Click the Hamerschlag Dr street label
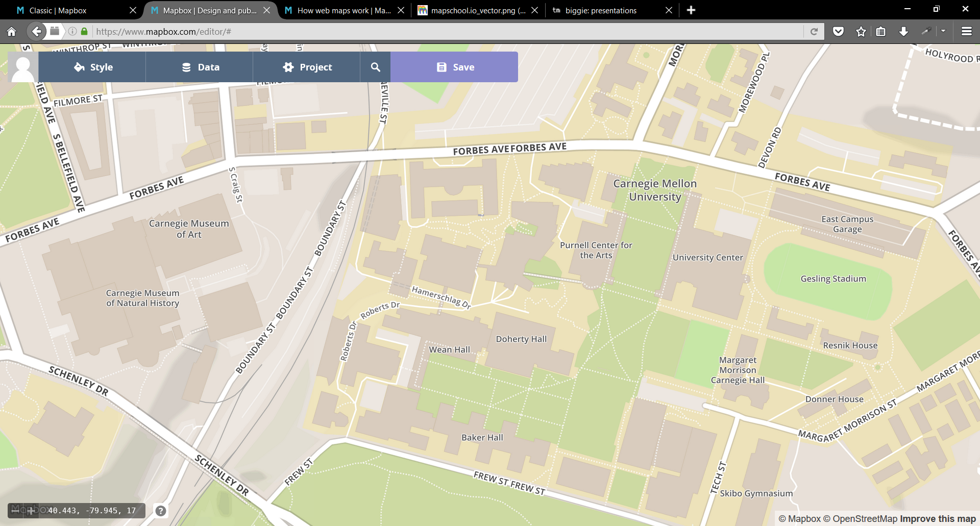Viewport: 980px width, 526px height. 441,297
